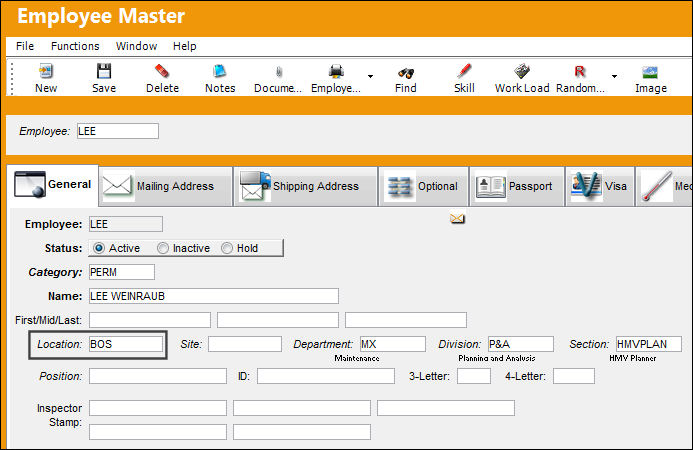Image resolution: width=693 pixels, height=450 pixels.
Task: Click the top Employee search field
Action: [118, 131]
